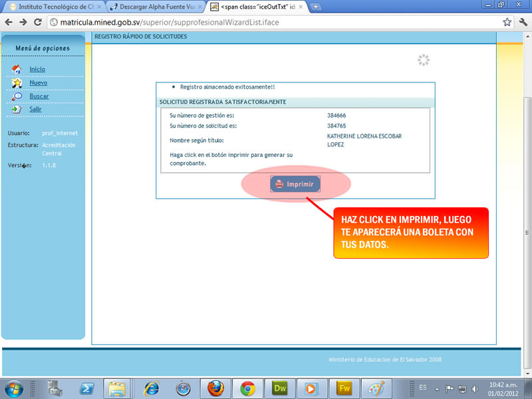Image resolution: width=532 pixels, height=399 pixels.
Task: Bookmark the page with the star icon
Action: pos(507,21)
